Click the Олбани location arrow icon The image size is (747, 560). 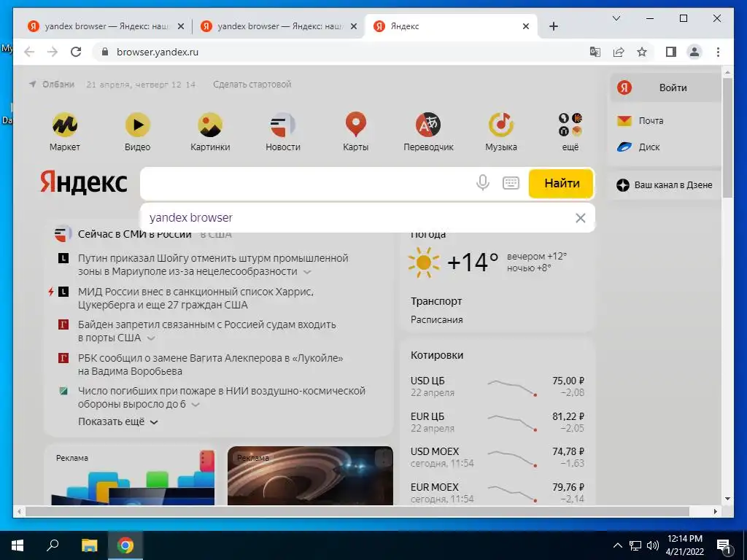coord(32,85)
